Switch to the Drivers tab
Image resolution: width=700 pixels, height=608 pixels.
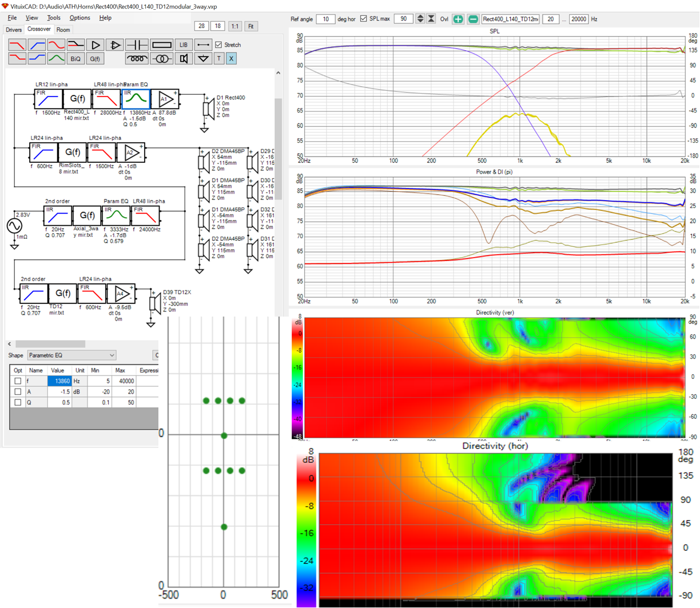coord(14,30)
